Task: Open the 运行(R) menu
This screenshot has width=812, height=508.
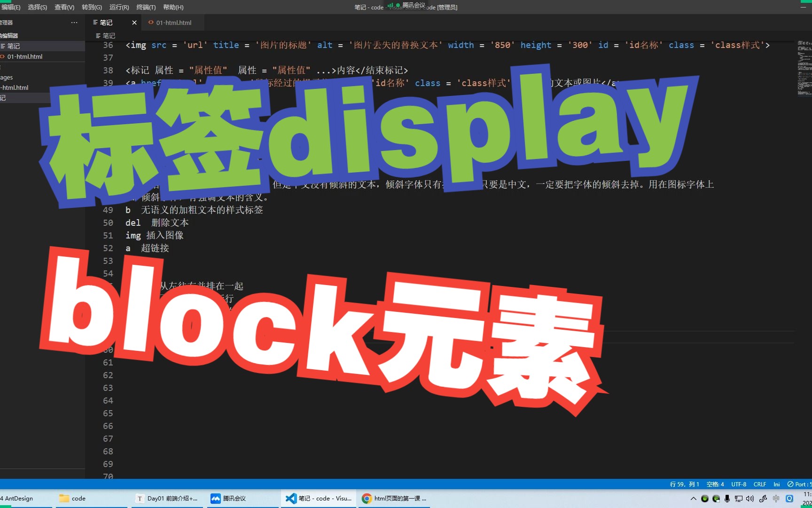Action: (x=118, y=7)
